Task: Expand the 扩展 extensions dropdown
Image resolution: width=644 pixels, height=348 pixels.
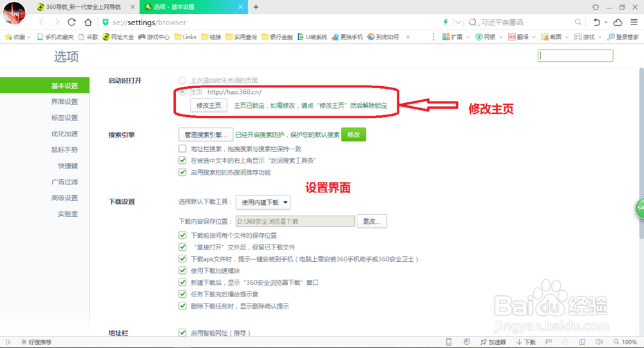Action: click(468, 37)
